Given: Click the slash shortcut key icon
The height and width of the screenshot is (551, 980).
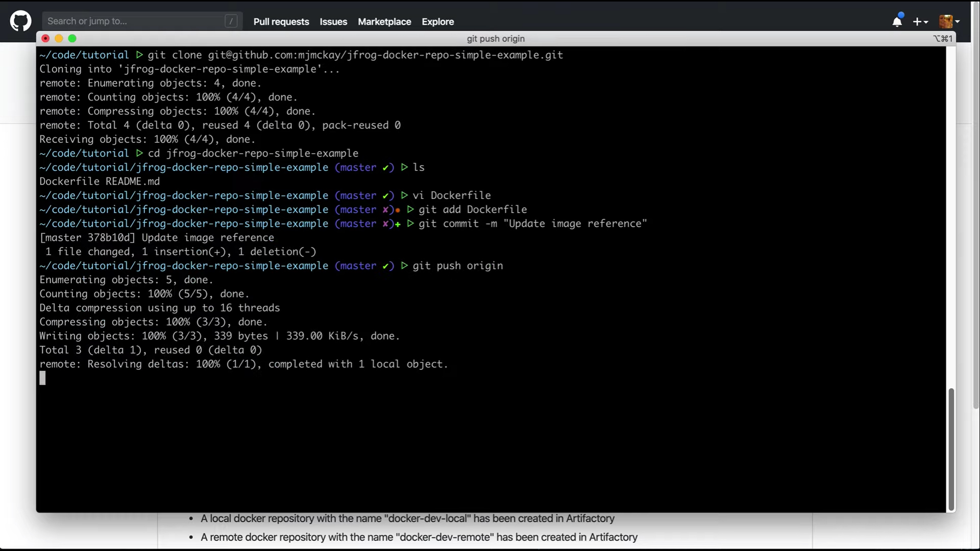Looking at the screenshot, I should tap(231, 21).
